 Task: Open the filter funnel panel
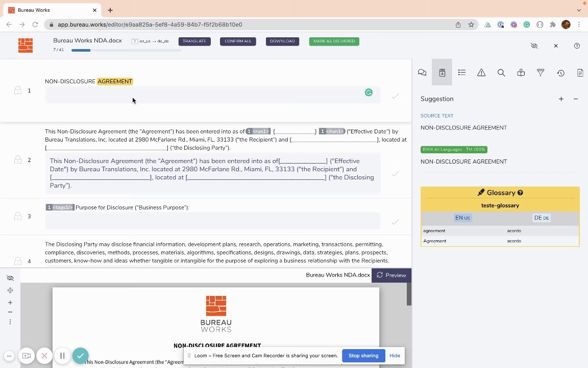[x=541, y=73]
